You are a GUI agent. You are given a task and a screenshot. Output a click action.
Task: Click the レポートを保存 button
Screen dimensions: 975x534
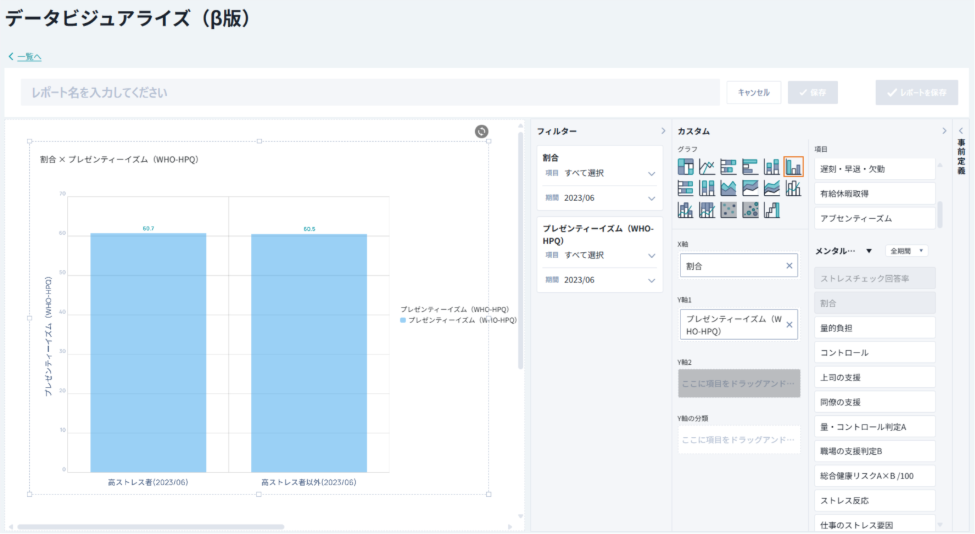[917, 93]
